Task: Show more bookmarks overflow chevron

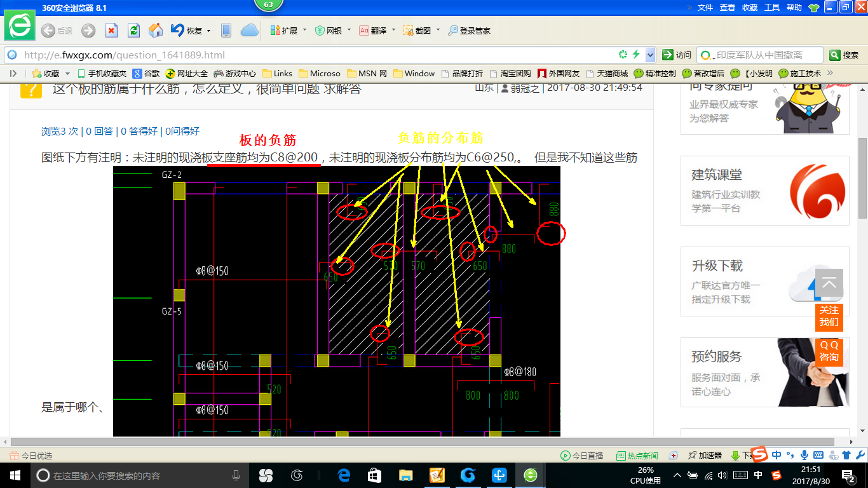Action: tap(830, 74)
